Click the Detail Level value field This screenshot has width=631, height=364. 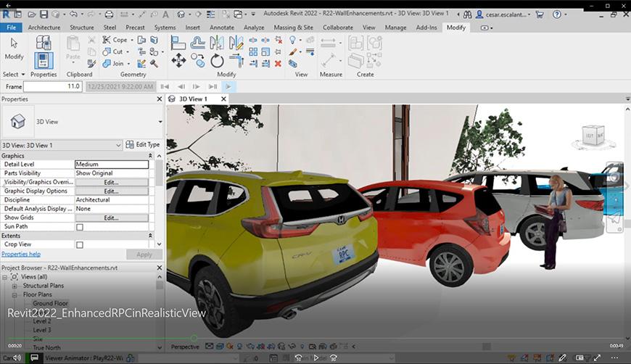tap(112, 164)
